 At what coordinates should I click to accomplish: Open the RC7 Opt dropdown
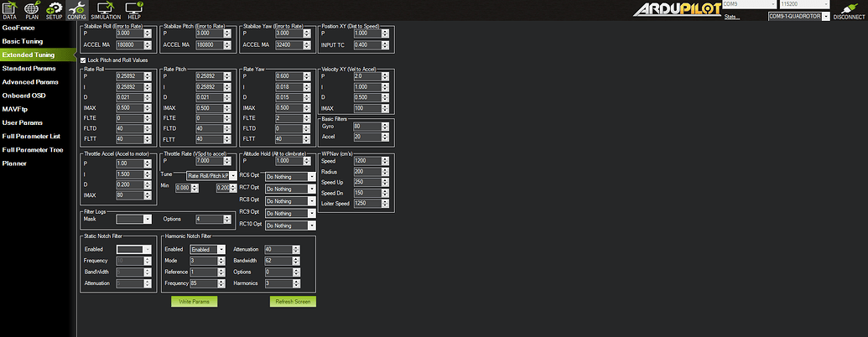[290, 189]
